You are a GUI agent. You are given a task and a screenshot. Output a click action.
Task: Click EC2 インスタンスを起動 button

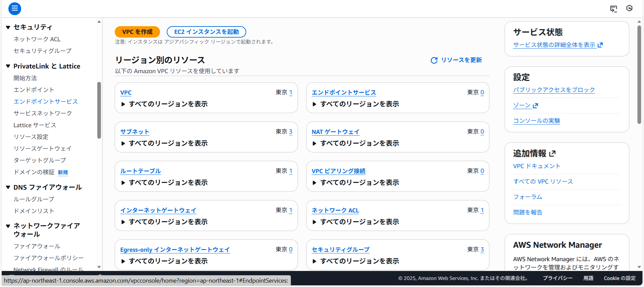click(206, 32)
